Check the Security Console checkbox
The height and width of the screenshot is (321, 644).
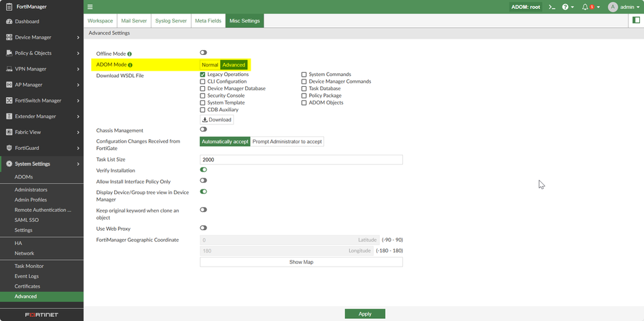pyautogui.click(x=202, y=96)
